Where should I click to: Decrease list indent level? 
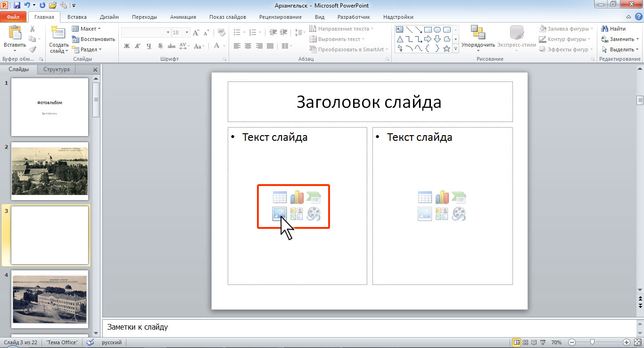pos(273,32)
